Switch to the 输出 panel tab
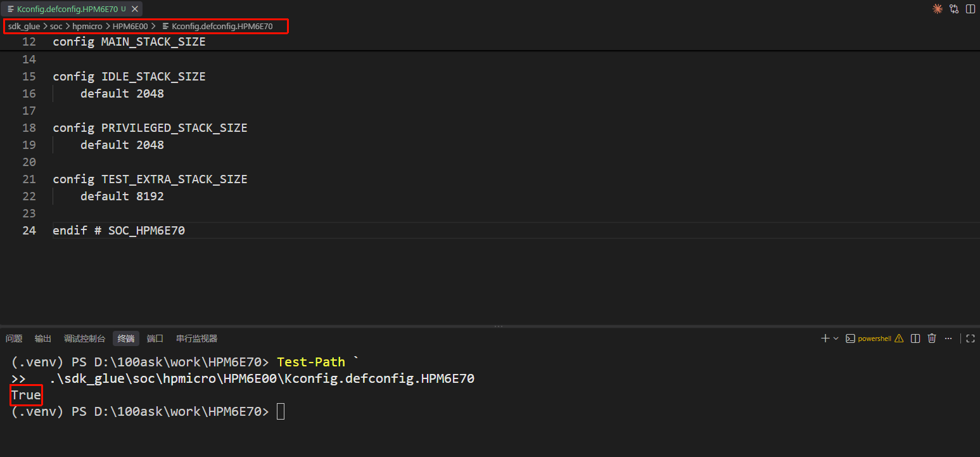This screenshot has height=457, width=980. pyautogui.click(x=43, y=338)
